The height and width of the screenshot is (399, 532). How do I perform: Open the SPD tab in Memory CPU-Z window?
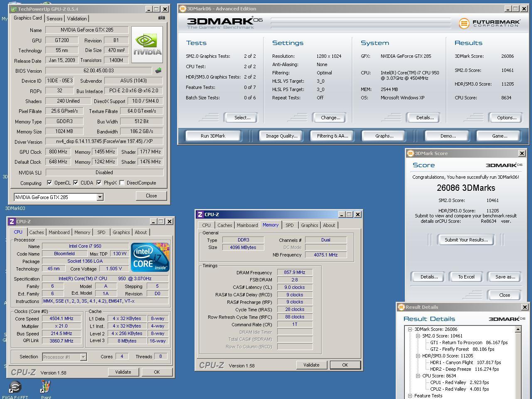[x=290, y=225]
